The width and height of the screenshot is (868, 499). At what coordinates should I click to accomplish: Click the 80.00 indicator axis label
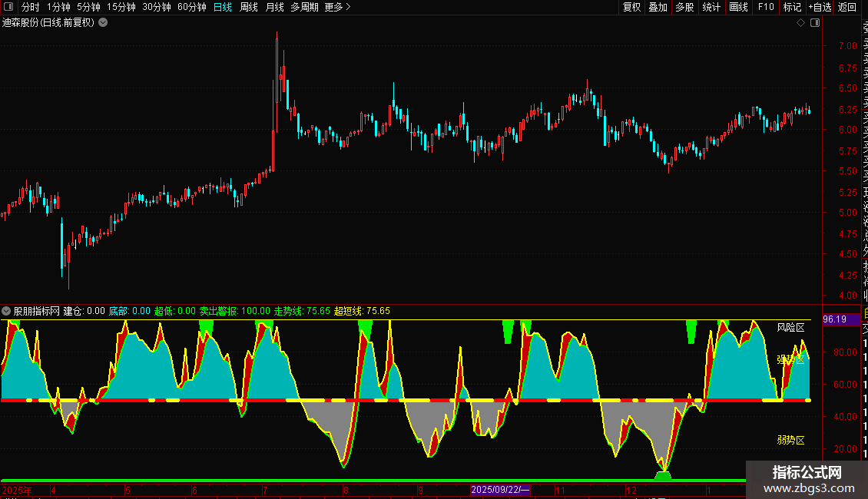pyautogui.click(x=845, y=352)
